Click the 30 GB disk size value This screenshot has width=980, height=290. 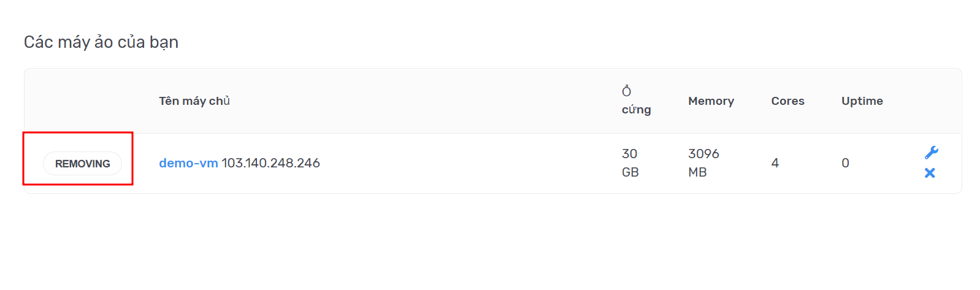630,163
